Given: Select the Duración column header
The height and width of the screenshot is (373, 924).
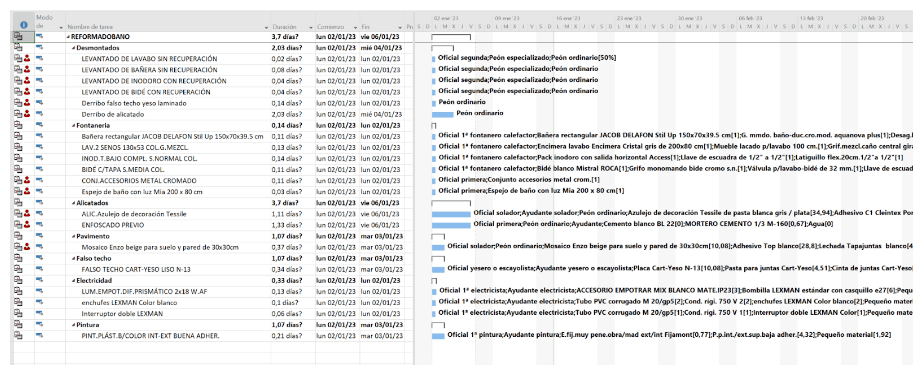Looking at the screenshot, I should point(293,22).
